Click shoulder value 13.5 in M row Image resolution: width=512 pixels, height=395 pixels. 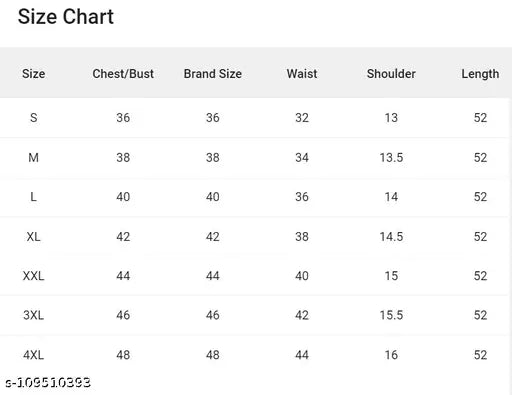[x=391, y=157]
